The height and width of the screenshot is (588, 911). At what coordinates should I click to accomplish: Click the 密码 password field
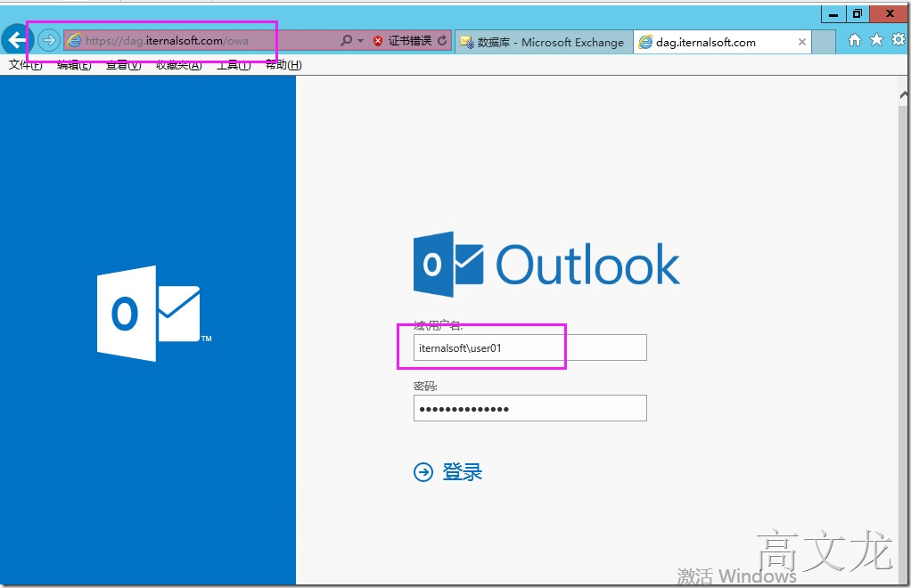[x=529, y=408]
